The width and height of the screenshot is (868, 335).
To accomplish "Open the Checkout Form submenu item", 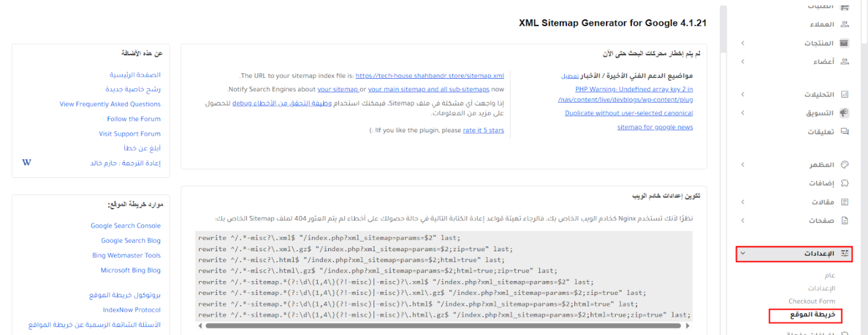I will 812,302.
